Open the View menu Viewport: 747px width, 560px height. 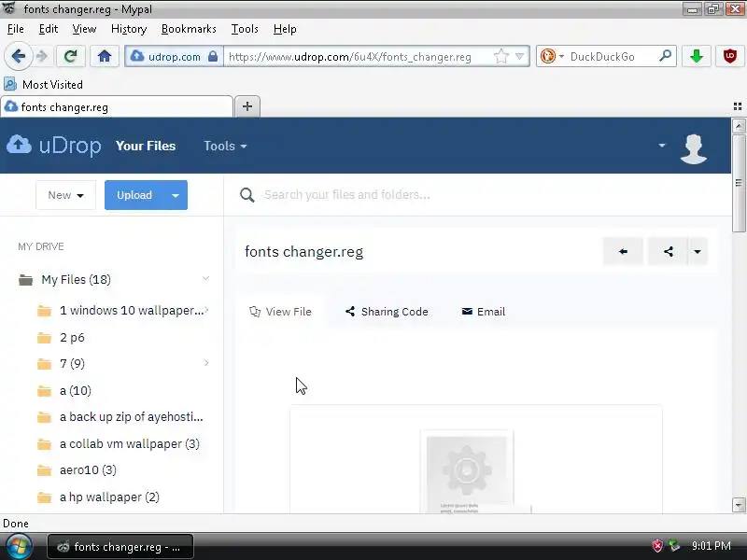(x=84, y=29)
